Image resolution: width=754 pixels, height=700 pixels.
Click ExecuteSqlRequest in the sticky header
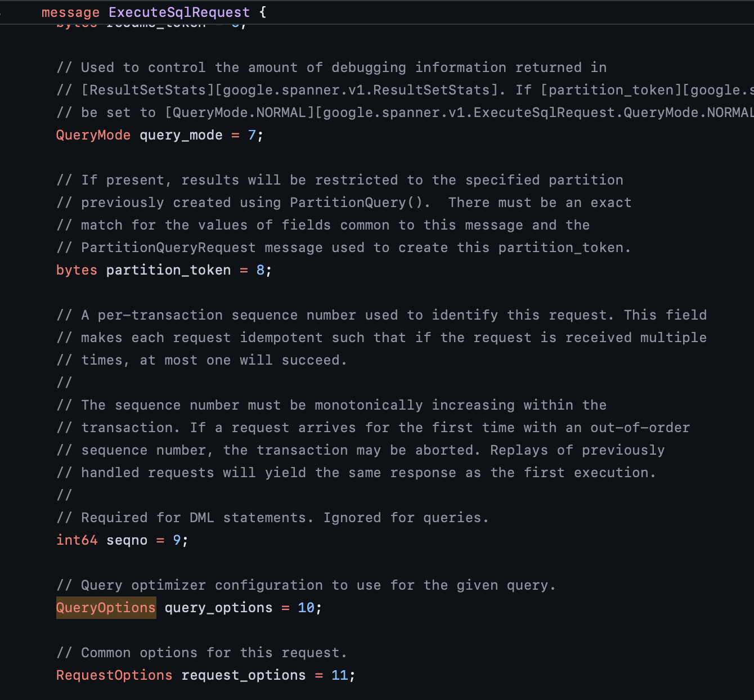[179, 12]
